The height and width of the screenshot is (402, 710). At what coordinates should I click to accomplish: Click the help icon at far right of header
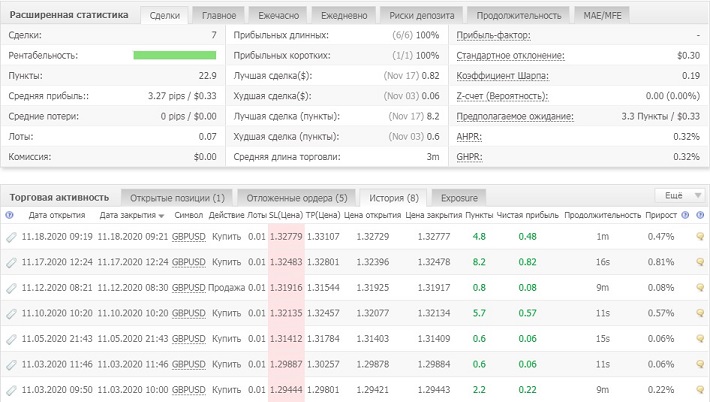click(700, 215)
